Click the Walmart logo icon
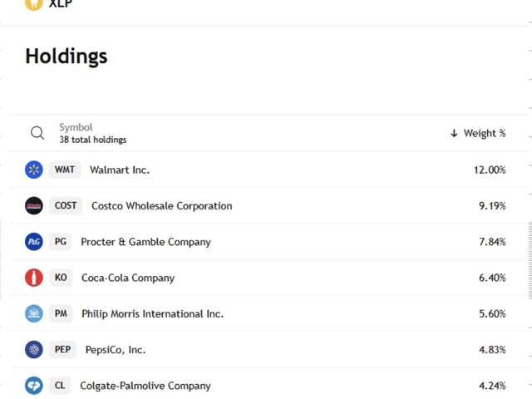 (x=34, y=170)
